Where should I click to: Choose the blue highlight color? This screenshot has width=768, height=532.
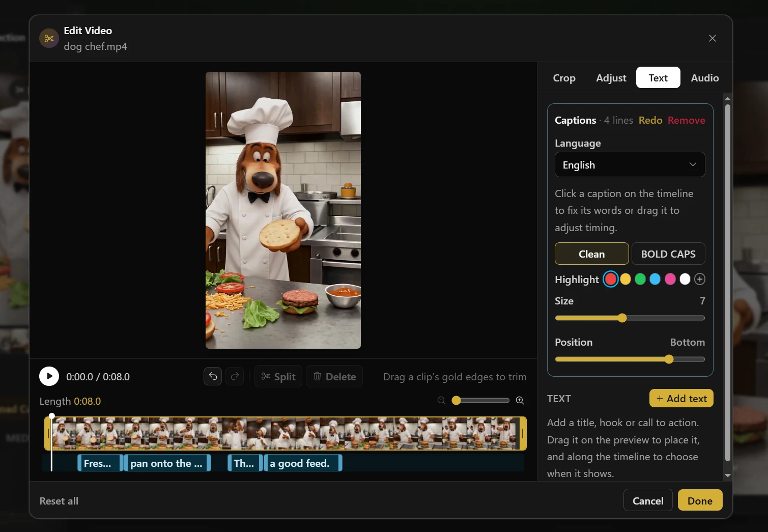tap(655, 279)
